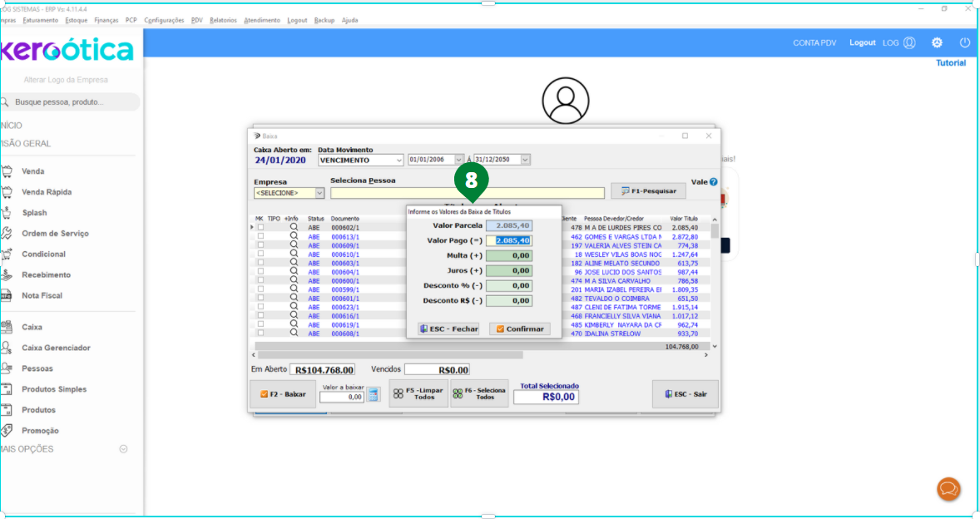Open Venda from the sidebar
Viewport: 980px width, 519px height.
(x=32, y=171)
